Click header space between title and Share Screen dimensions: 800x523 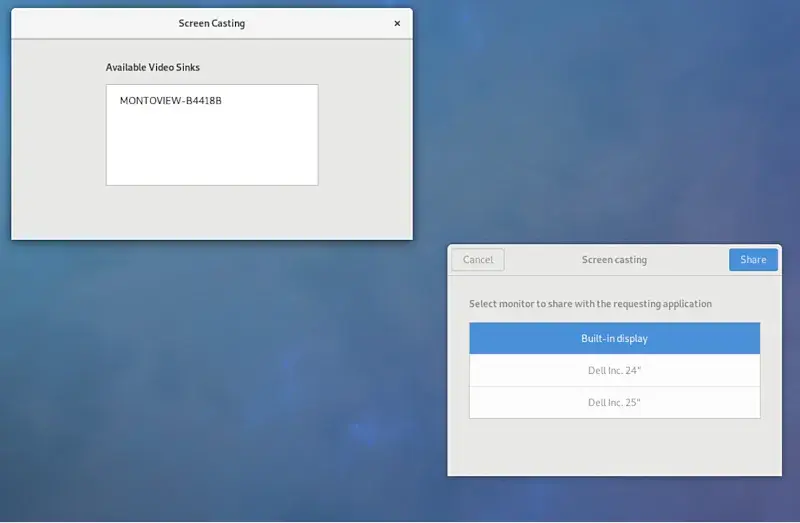click(x=688, y=260)
